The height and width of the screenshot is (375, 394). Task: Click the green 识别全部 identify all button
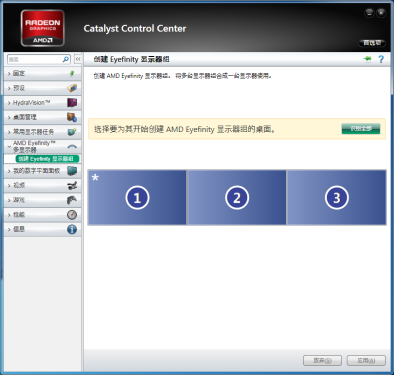coord(361,129)
